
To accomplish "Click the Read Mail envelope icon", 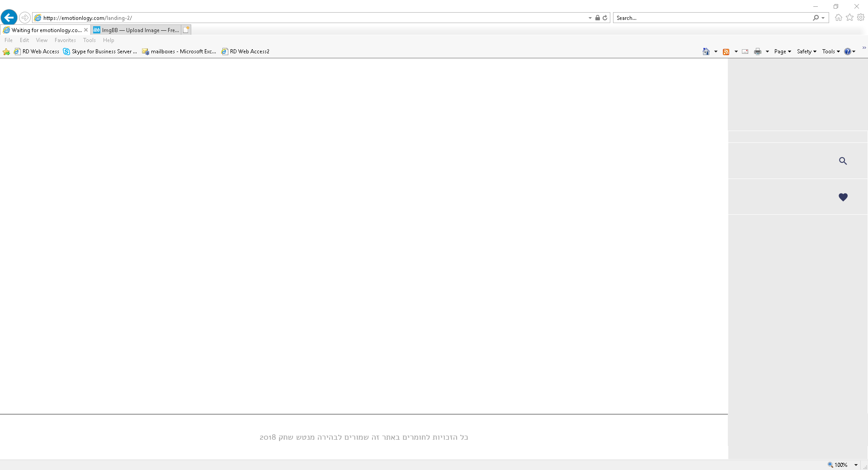I will click(745, 52).
